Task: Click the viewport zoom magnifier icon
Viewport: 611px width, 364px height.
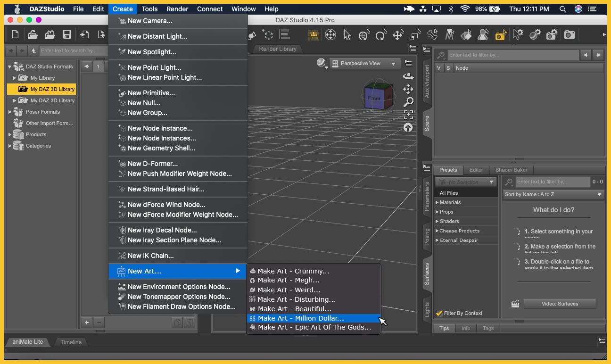Action: (x=408, y=102)
